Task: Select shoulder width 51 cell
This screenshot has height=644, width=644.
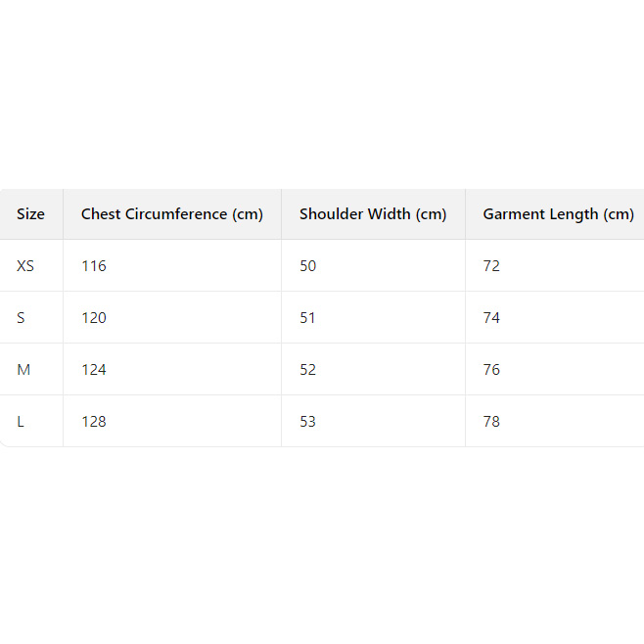Action: click(x=308, y=318)
